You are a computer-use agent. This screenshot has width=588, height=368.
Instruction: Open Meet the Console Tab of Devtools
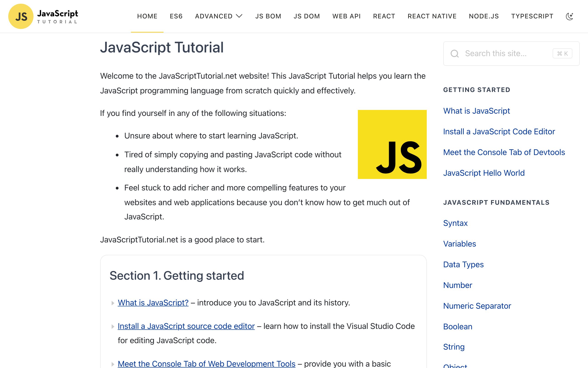[504, 152]
